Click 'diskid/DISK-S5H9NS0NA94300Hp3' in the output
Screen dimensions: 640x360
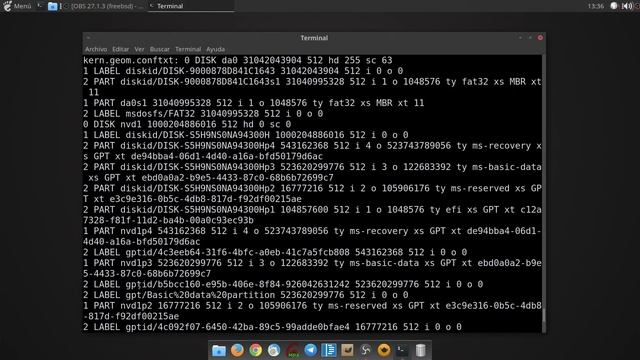(x=198, y=167)
